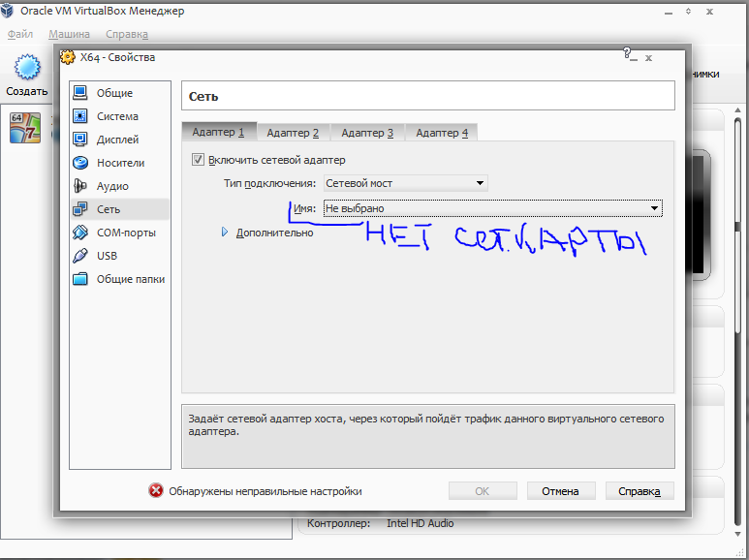Viewport: 749px width, 560px height.
Task: Open the Справка menu in menu bar
Action: point(127,34)
